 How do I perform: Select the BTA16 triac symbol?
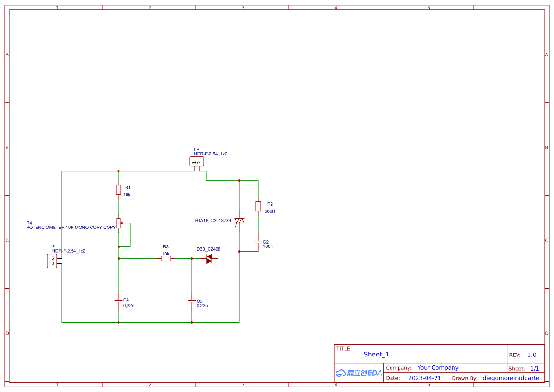(x=239, y=220)
